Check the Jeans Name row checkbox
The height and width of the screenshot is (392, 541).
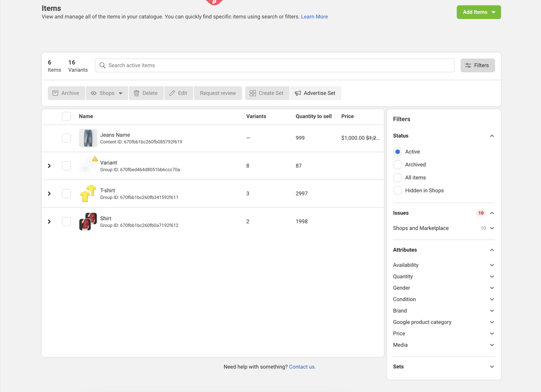[66, 138]
